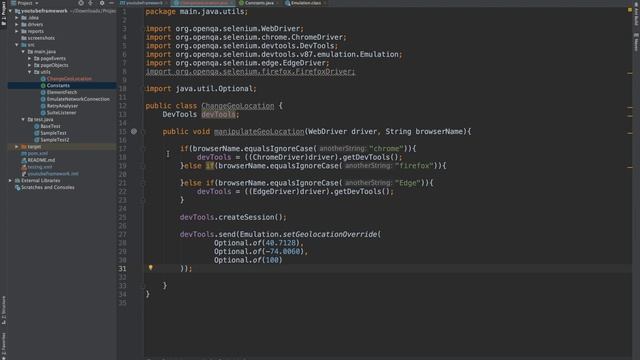Viewport: 640px width, 360px height.
Task: Click the SampleTest2 class icon
Action: 37,140
